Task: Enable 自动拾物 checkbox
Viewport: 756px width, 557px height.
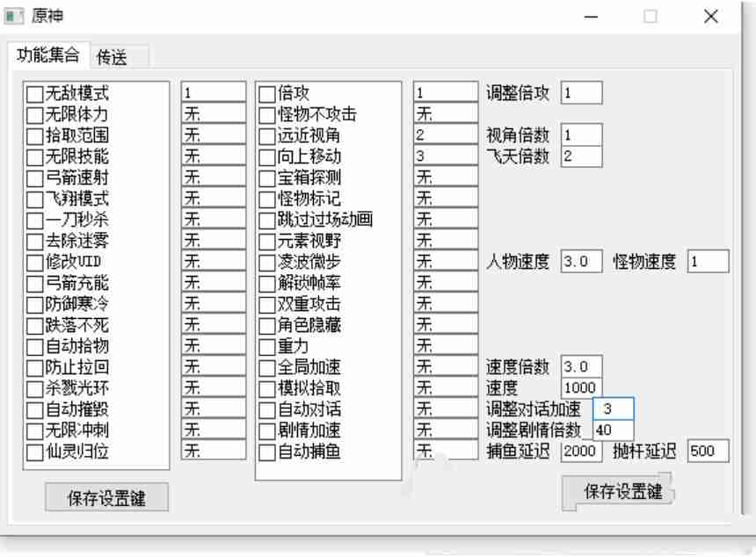Action: click(34, 346)
